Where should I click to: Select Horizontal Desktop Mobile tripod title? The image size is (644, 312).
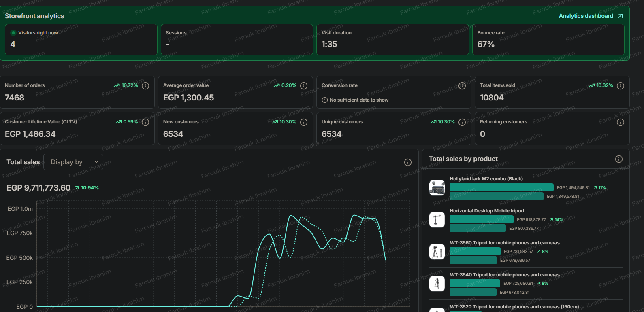[487, 211]
